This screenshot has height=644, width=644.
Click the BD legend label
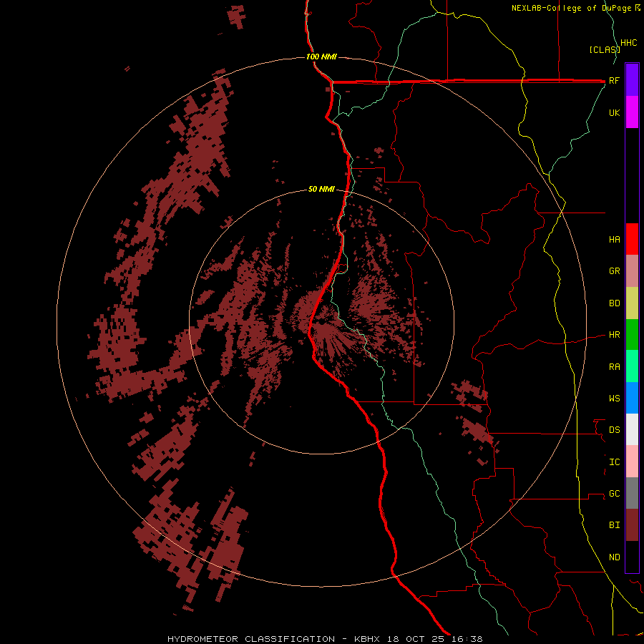[x=614, y=303]
